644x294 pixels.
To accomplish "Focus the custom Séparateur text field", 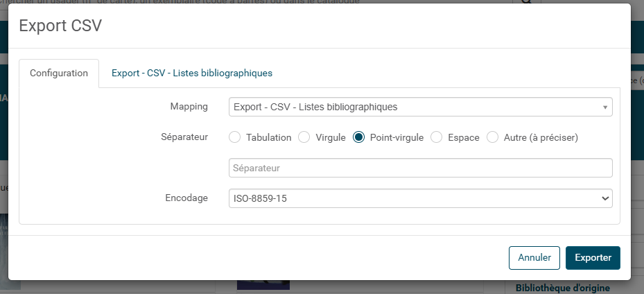I will pyautogui.click(x=421, y=168).
